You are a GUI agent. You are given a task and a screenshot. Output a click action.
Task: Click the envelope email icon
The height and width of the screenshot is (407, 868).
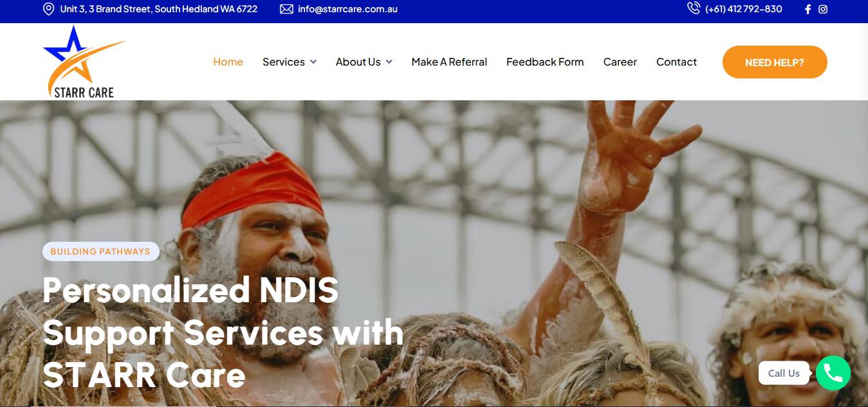pos(286,9)
